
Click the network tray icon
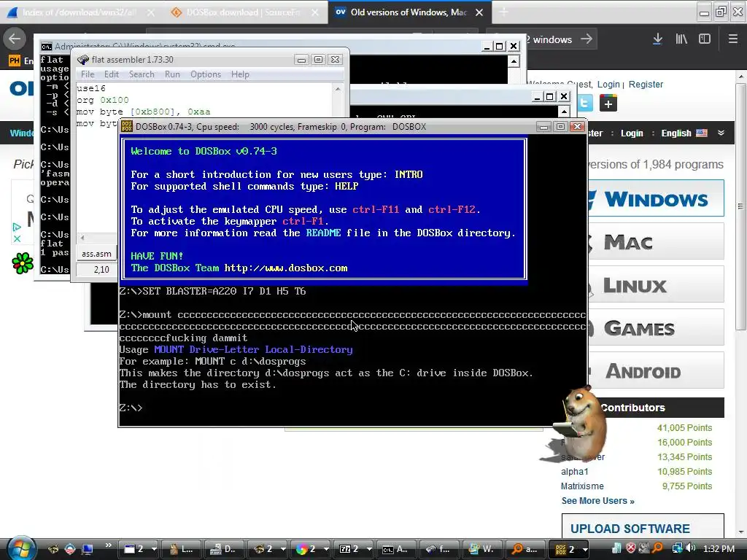click(x=677, y=548)
